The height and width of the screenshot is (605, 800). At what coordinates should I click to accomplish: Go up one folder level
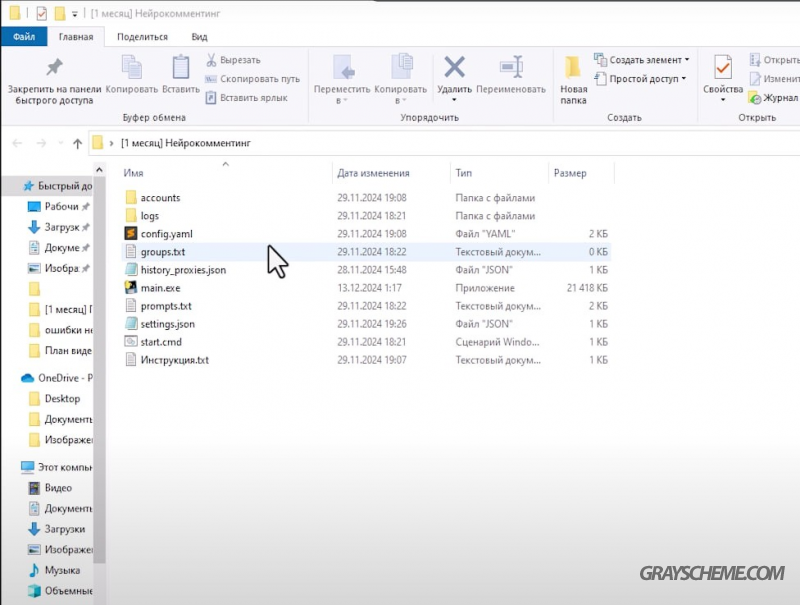coord(77,143)
